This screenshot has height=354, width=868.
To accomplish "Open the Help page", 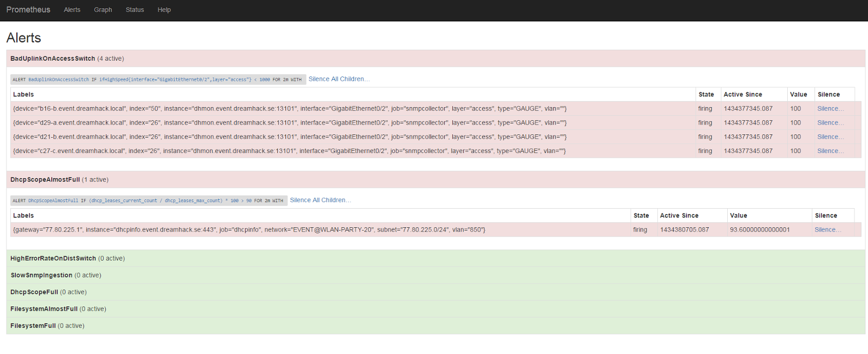I will (164, 10).
